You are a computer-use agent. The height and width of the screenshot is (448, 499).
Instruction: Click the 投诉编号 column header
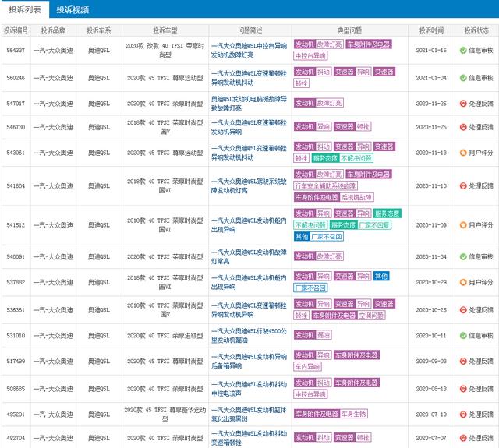[16, 30]
